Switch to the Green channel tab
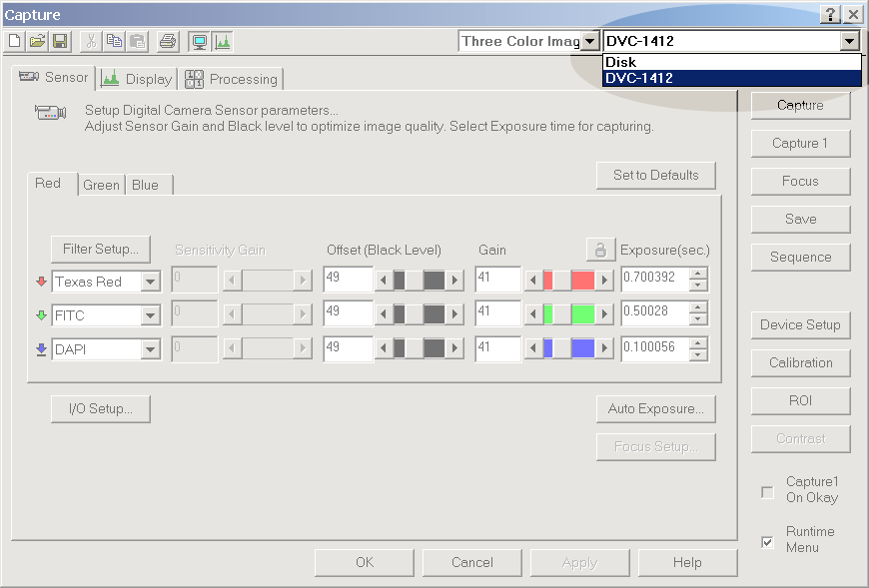This screenshot has width=869, height=588. click(101, 185)
